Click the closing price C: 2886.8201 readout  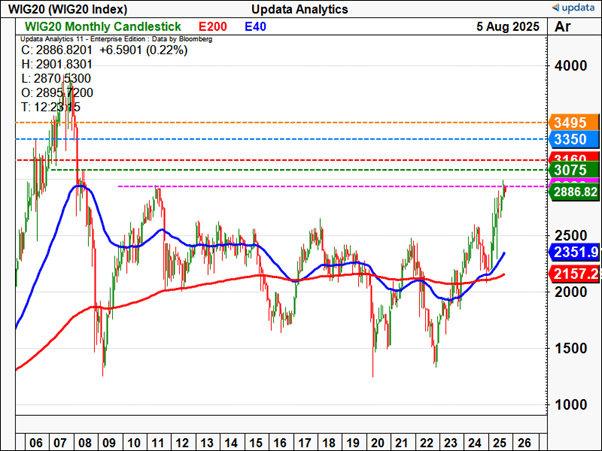(x=57, y=50)
